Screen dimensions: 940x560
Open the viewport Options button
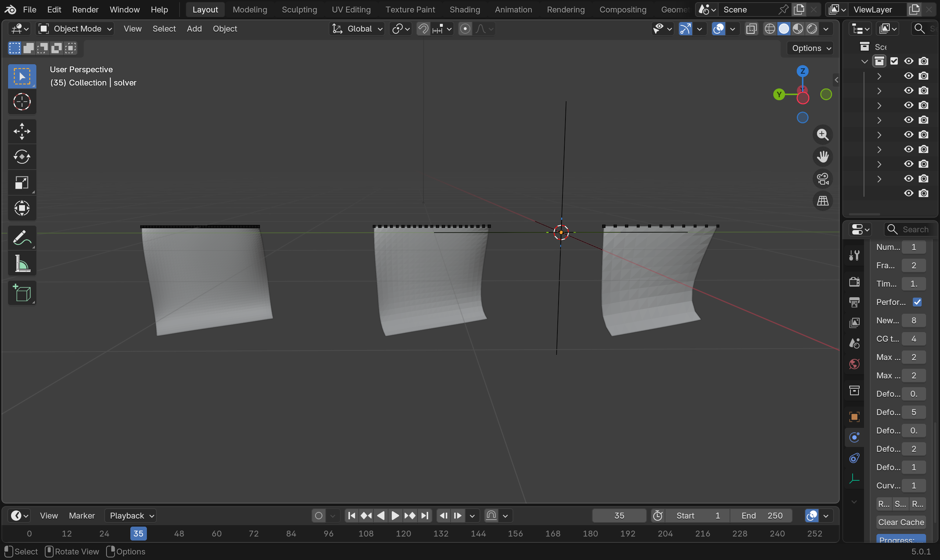pyautogui.click(x=811, y=48)
